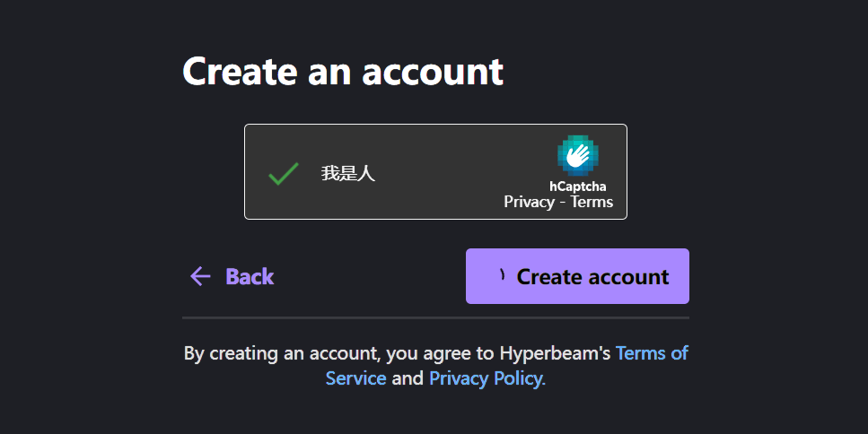Click the loading spinner in Create account
The height and width of the screenshot is (434, 868).
coord(502,274)
